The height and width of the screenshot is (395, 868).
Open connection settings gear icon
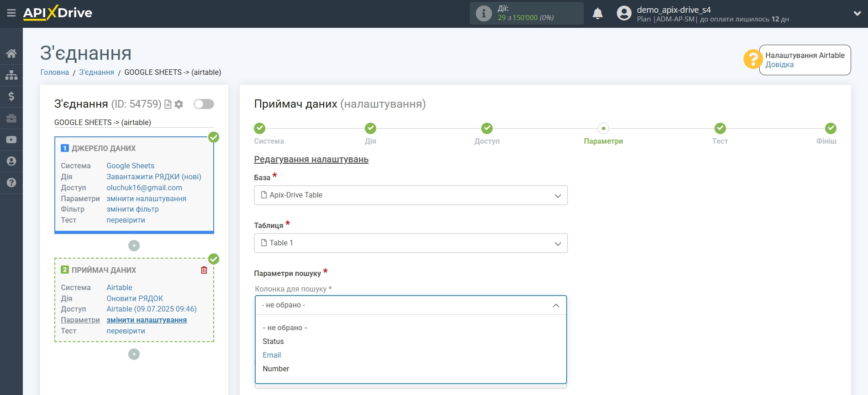pos(179,104)
